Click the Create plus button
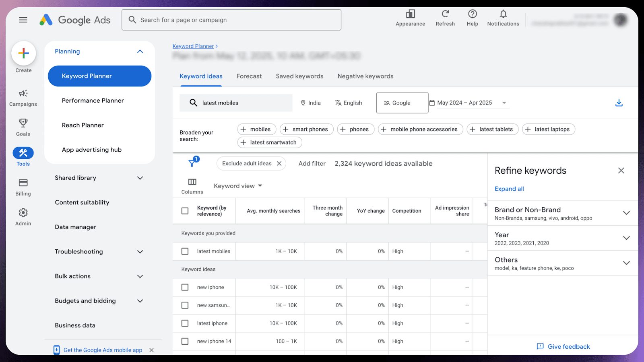Image resolution: width=644 pixels, height=362 pixels. (24, 53)
